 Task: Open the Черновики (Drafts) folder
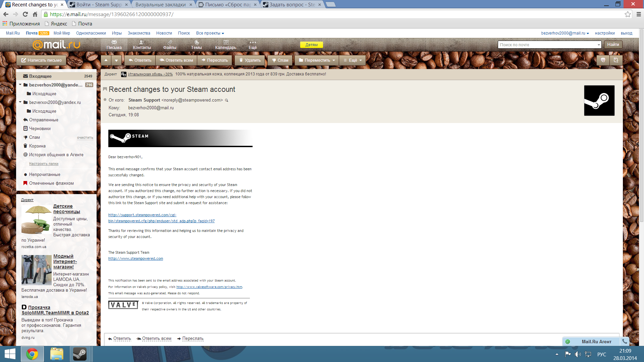tap(40, 128)
